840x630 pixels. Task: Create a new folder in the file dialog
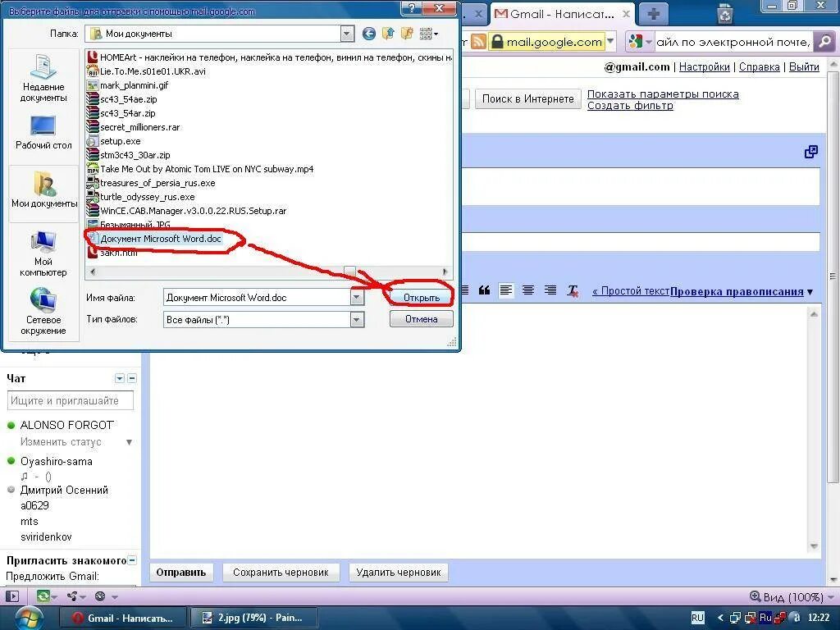pos(407,34)
